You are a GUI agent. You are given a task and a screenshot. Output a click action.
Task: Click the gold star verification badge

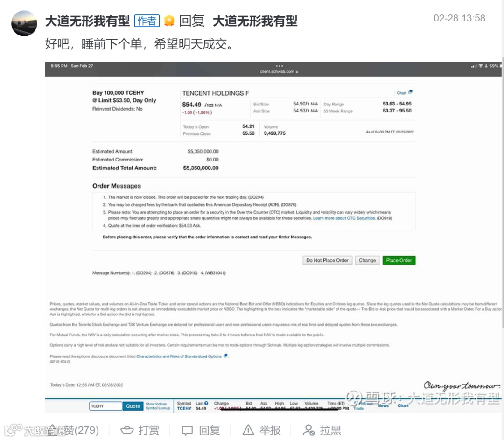[x=169, y=21]
